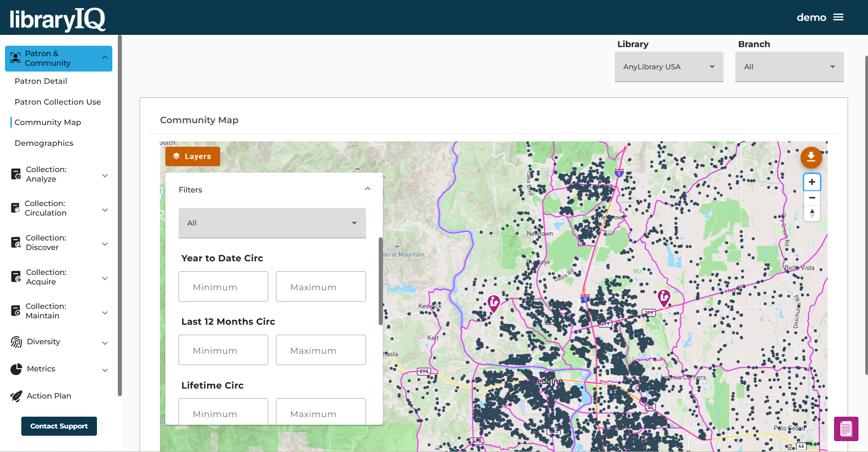Zoom out on the map

812,198
